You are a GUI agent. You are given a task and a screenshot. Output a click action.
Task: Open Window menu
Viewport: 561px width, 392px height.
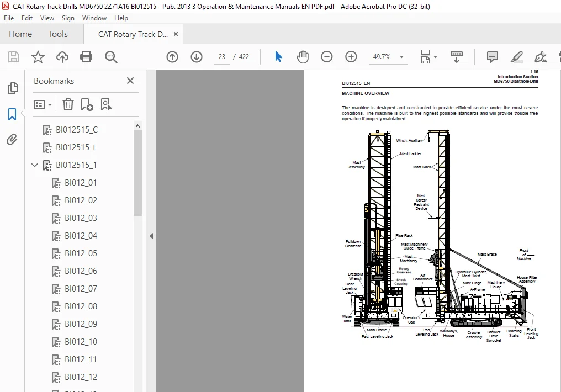point(94,18)
